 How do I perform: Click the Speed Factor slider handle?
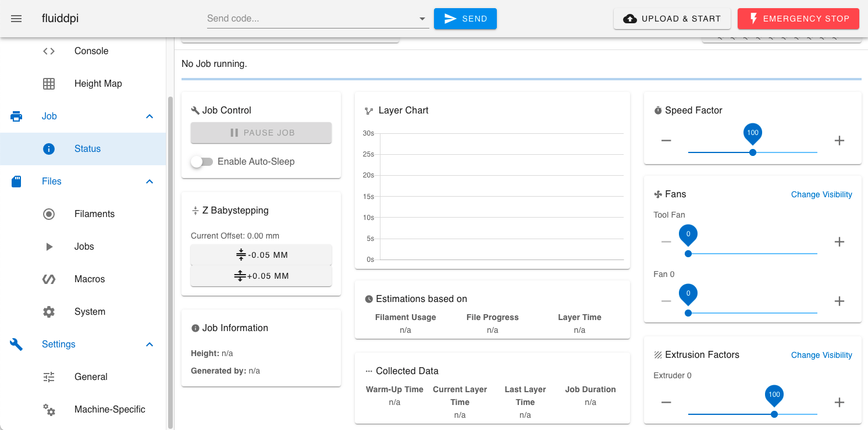coord(753,152)
